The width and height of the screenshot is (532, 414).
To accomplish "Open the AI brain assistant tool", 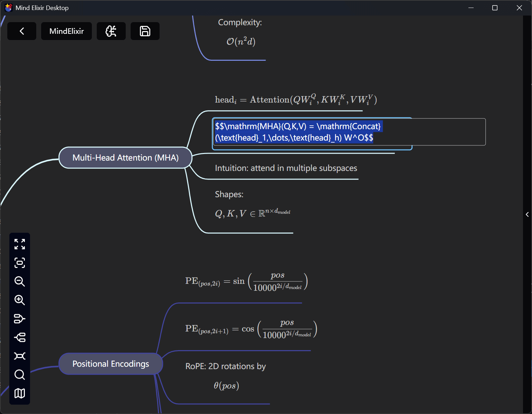I will point(111,31).
